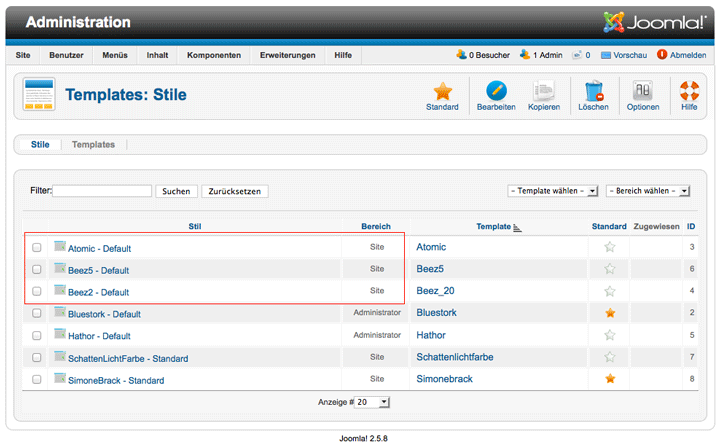Check the SimoneBrack - Standard checkbox
720x446 pixels.
(x=37, y=379)
